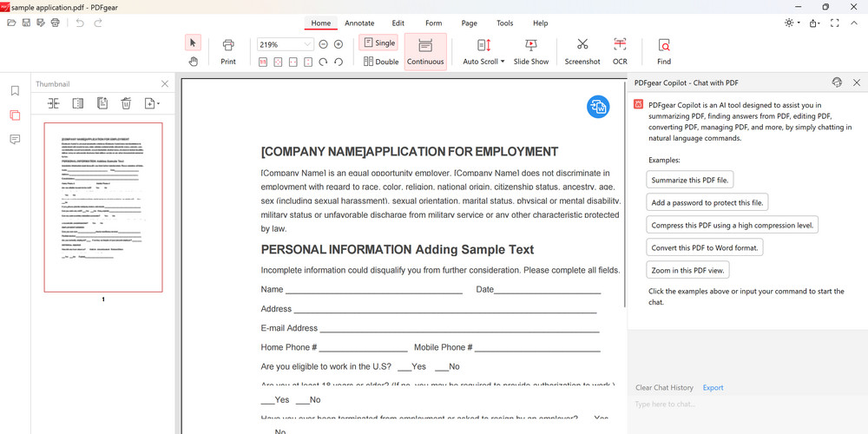This screenshot has height=434, width=868.
Task: Close the Thumbnail panel
Action: click(x=164, y=83)
